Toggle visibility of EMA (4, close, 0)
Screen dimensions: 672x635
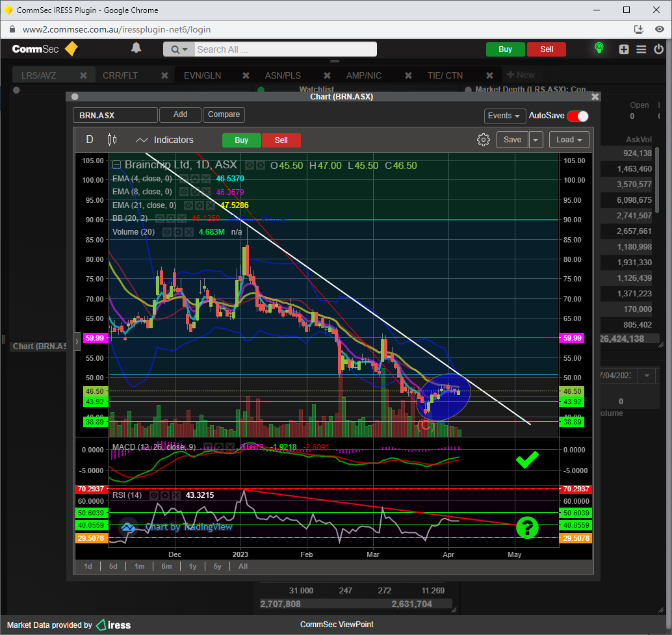pos(185,179)
